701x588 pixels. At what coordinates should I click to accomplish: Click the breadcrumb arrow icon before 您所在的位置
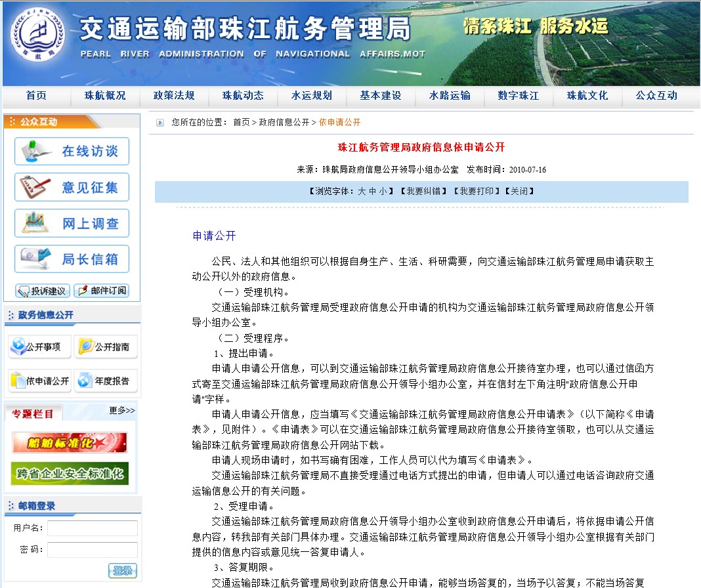pos(160,123)
